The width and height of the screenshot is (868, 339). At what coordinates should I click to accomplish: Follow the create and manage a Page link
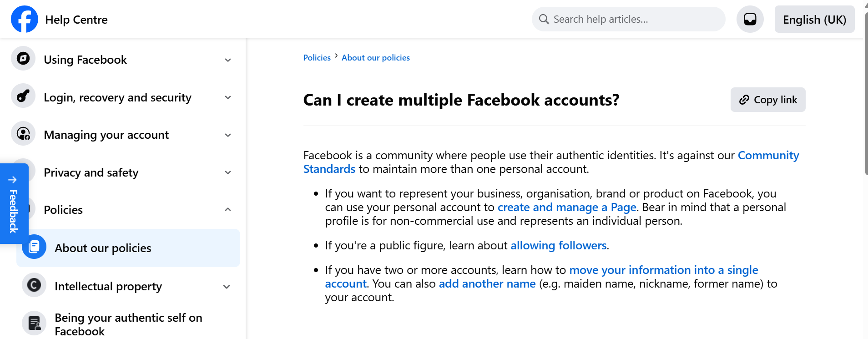pyautogui.click(x=566, y=207)
